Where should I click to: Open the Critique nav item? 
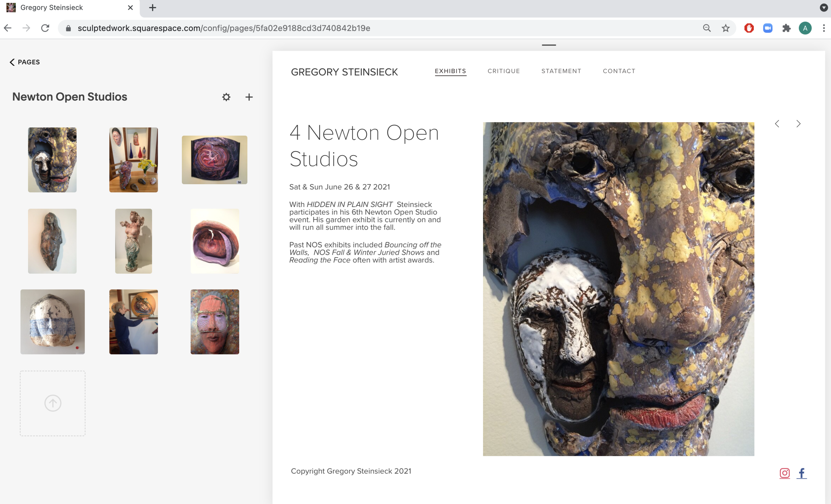(x=504, y=71)
